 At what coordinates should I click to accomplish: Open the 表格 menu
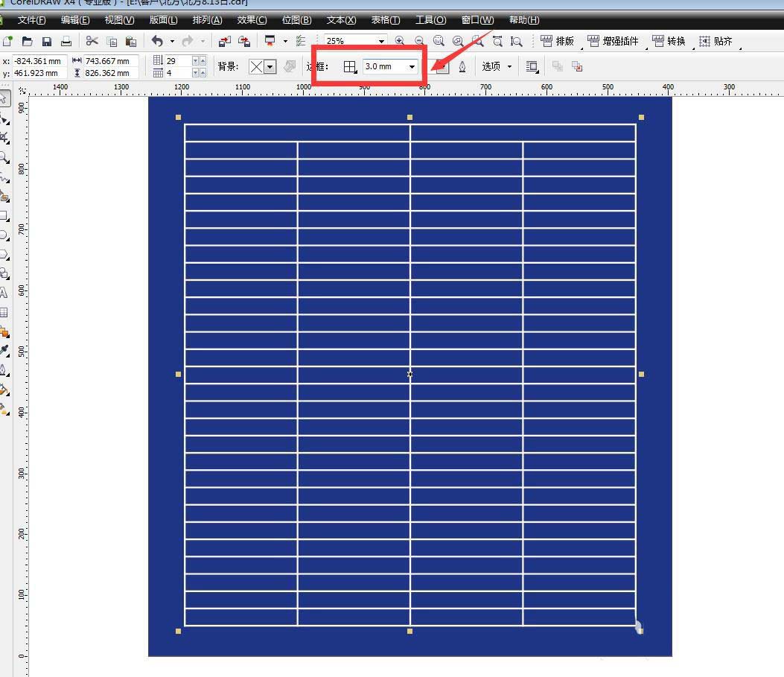[386, 20]
